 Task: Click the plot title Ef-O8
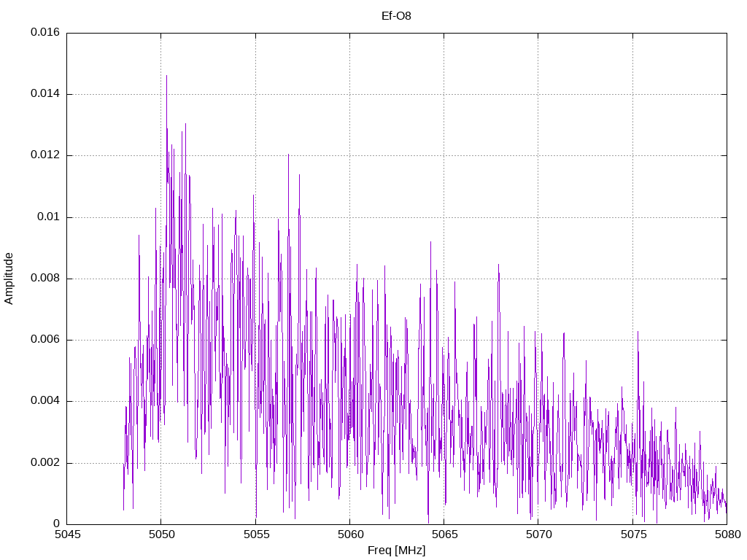[396, 16]
